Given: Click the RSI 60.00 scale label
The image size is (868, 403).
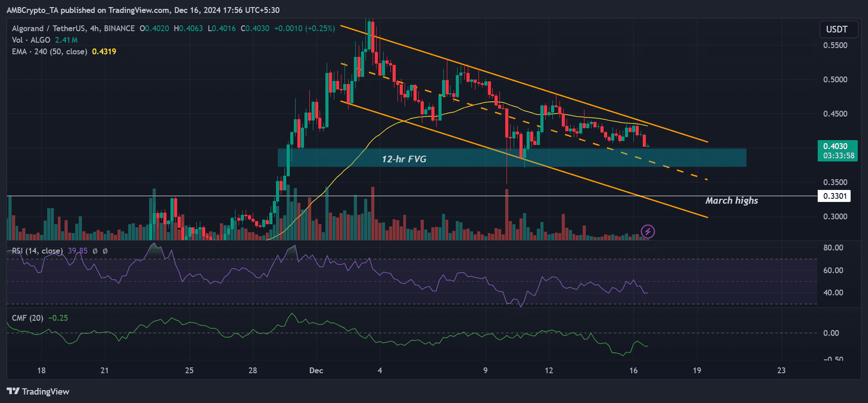Looking at the screenshot, I should pos(833,270).
